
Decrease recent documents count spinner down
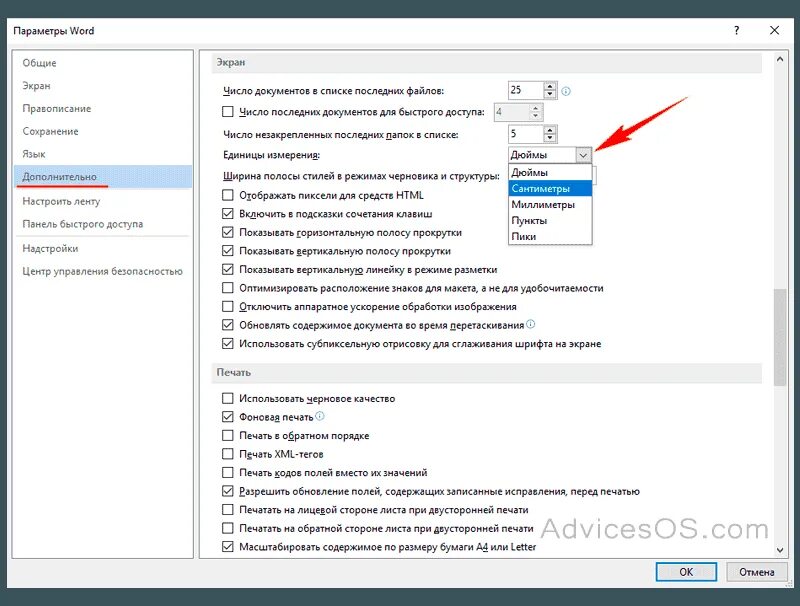tap(549, 94)
